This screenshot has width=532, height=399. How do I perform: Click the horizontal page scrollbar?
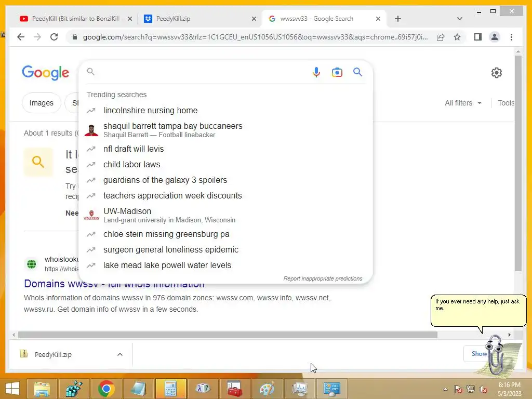coord(228,335)
